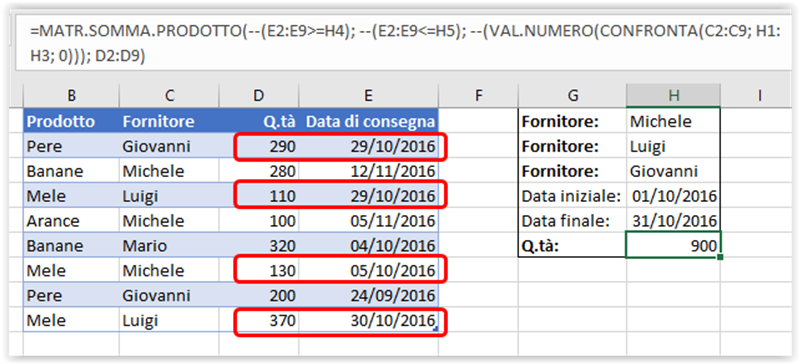Select column B header
Image resolution: width=800 pixels, height=364 pixels.
[x=71, y=95]
